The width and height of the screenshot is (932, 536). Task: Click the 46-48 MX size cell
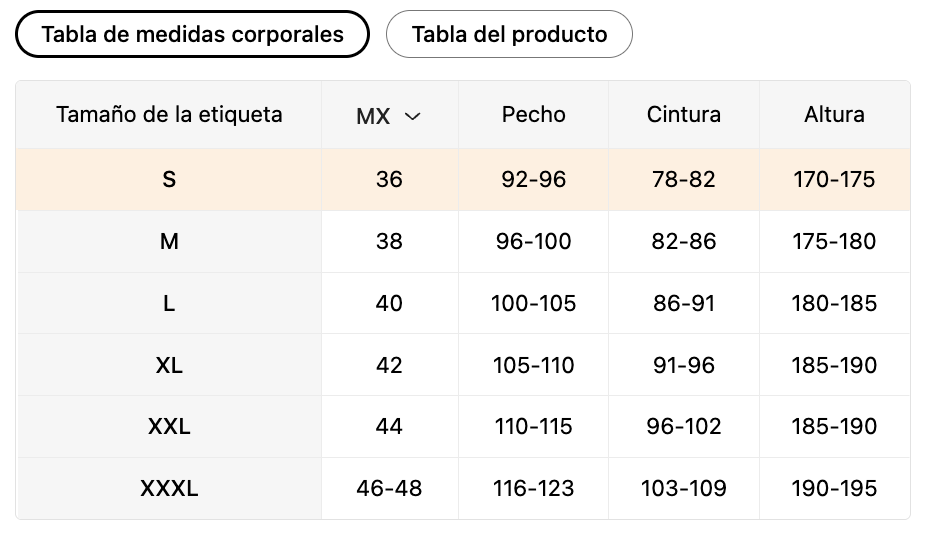389,488
